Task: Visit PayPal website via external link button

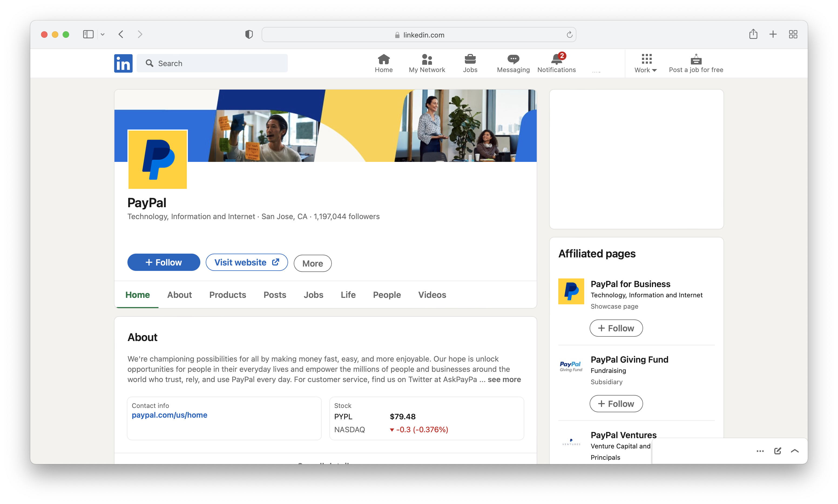Action: coord(246,262)
